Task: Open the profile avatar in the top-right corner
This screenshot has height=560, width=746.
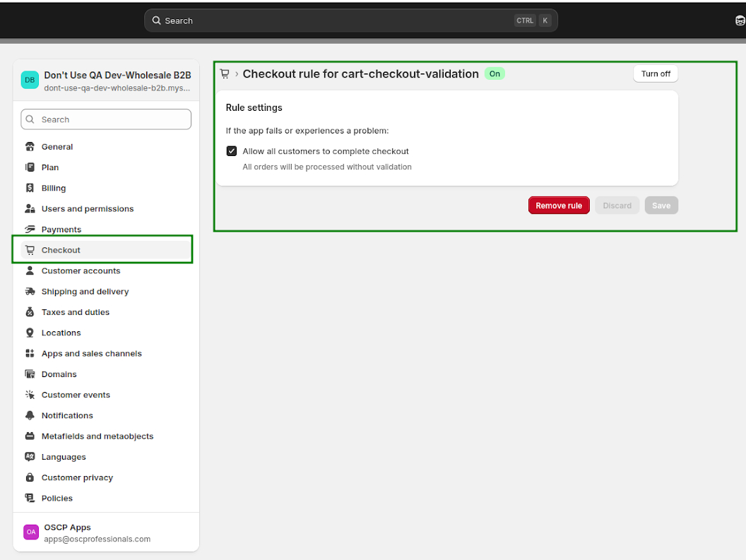Action: [x=740, y=20]
